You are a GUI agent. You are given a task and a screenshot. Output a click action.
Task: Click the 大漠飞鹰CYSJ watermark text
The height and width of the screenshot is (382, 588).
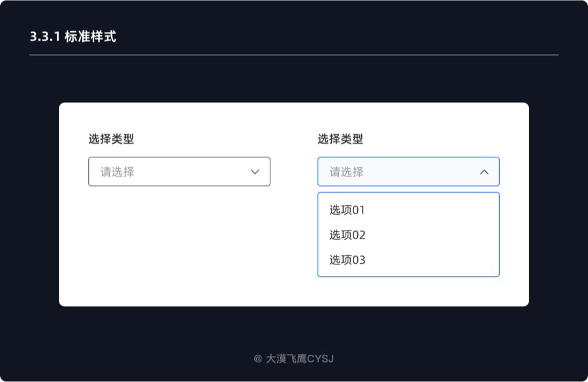(x=293, y=358)
